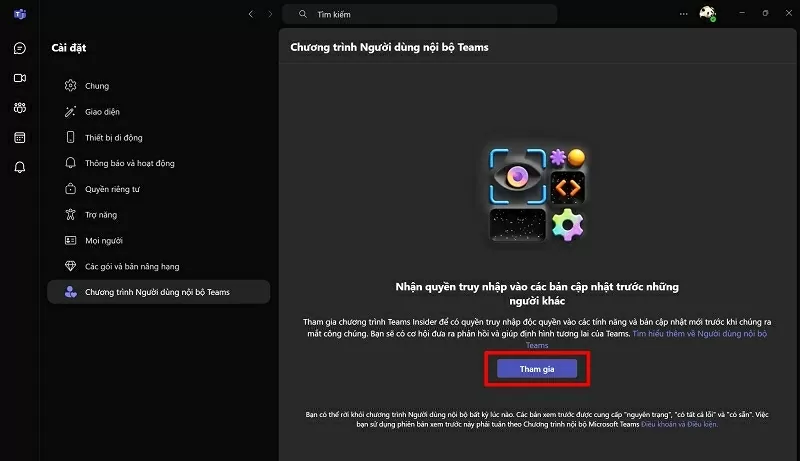This screenshot has height=461, width=800.
Task: Open Điều khoản và Điều kiện link
Action: click(679, 424)
